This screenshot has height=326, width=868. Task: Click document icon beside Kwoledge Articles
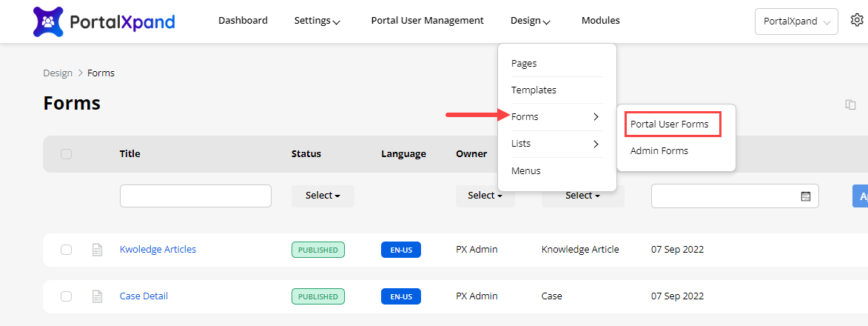(97, 250)
